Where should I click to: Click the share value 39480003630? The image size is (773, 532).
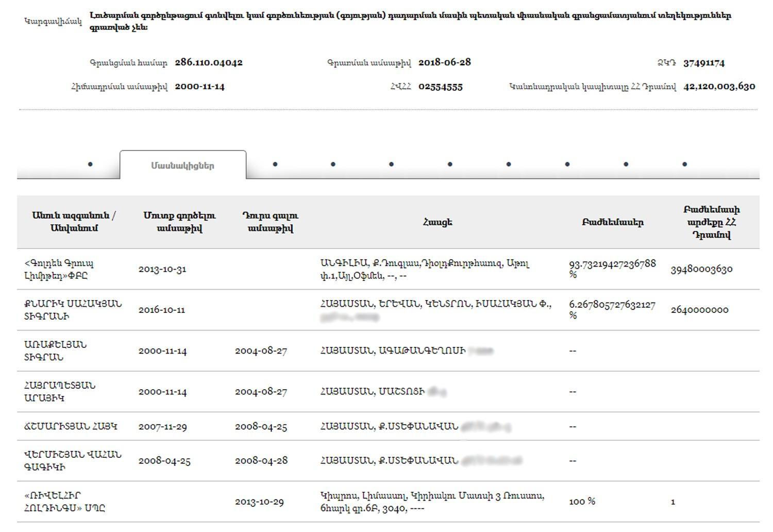coord(701,269)
